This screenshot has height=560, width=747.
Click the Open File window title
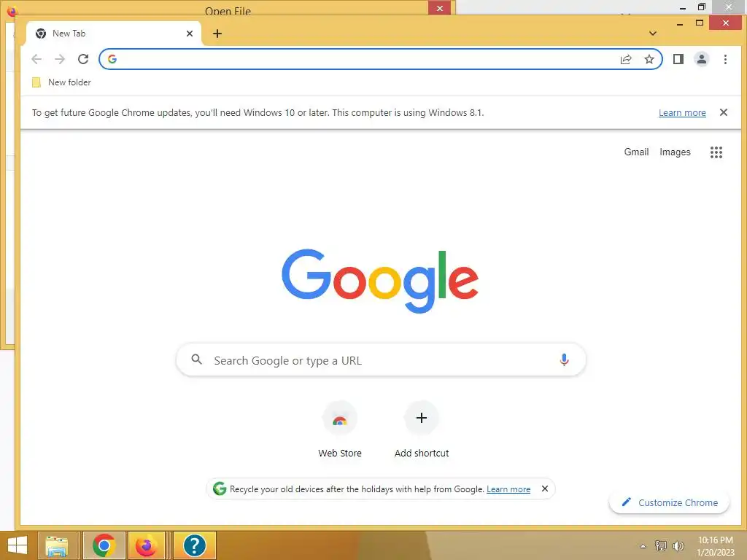(x=228, y=10)
